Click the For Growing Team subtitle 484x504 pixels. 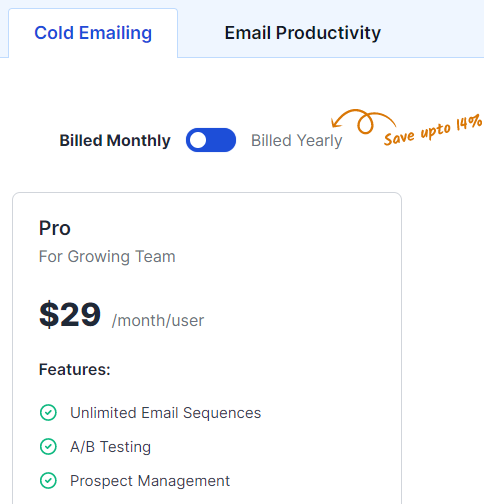coord(107,256)
